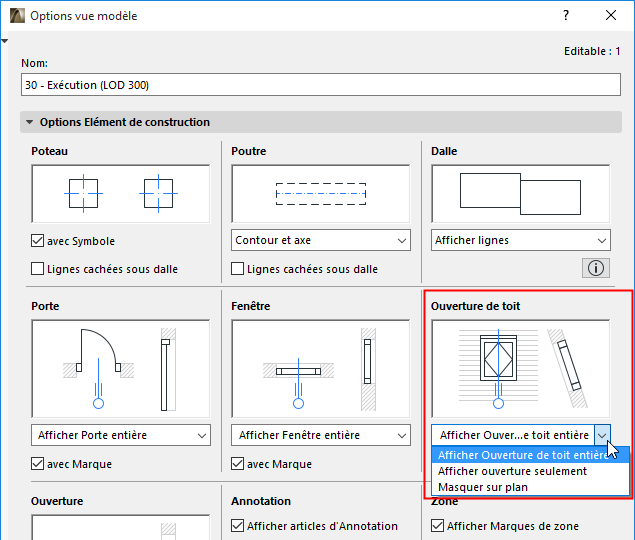
Task: Click the ARCHICAD icon in the title bar
Action: [x=14, y=16]
